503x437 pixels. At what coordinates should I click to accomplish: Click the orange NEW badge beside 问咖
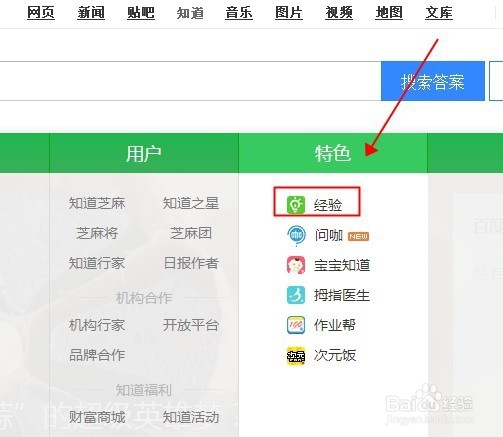coord(358,236)
